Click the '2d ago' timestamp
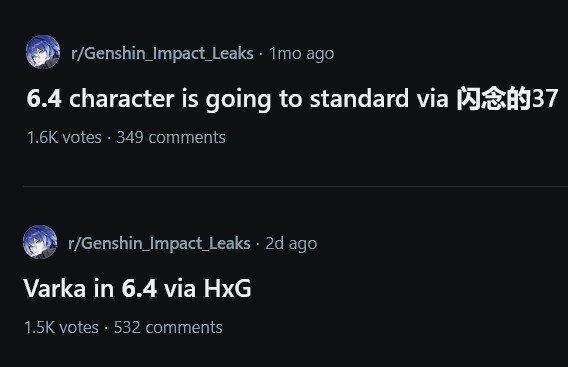 [291, 243]
